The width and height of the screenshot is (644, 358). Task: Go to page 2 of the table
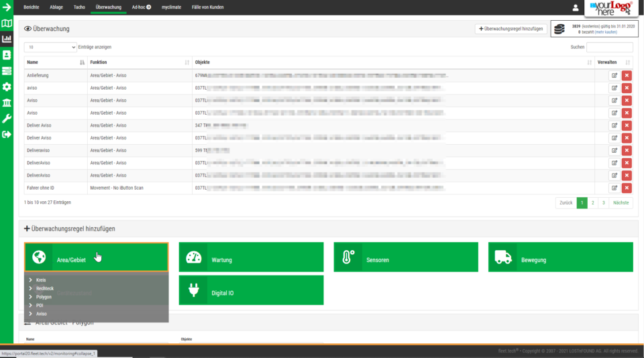(x=592, y=202)
